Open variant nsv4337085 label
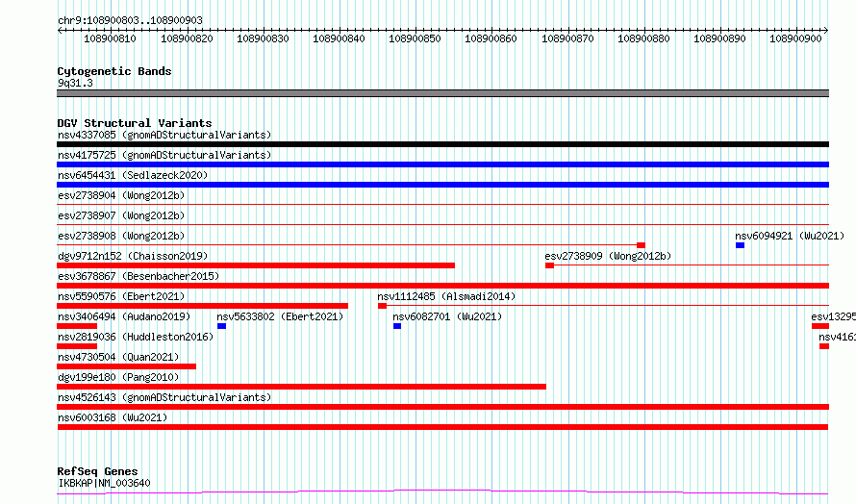Screen dimensions: 856x504 coord(164,135)
